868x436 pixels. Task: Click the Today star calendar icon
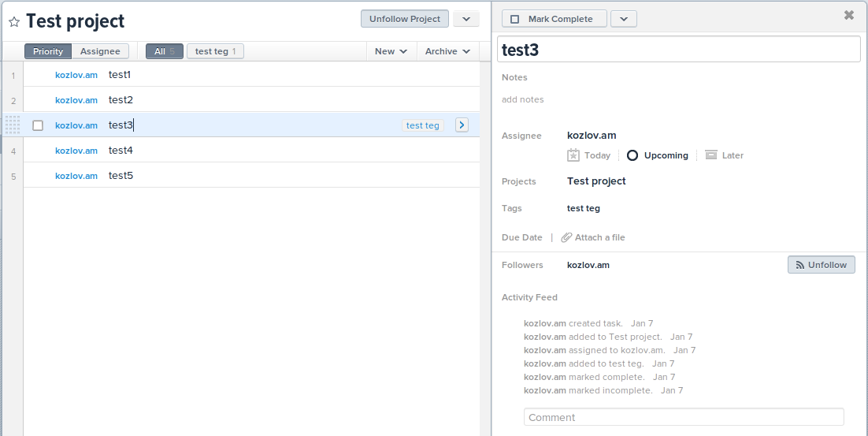coord(573,155)
